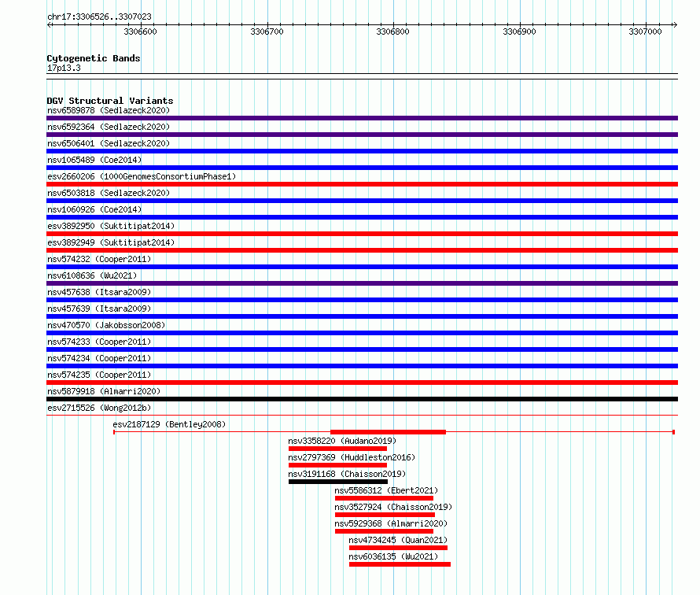Click nsv3527924 (Chaisson2019) label
This screenshot has width=700, height=595.
click(393, 507)
